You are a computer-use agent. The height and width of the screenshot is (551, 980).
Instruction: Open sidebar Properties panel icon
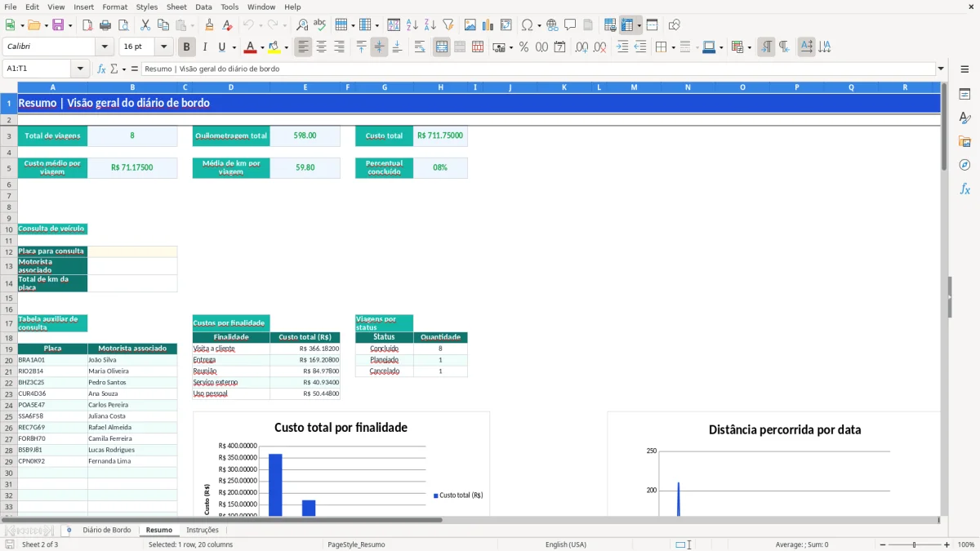964,95
